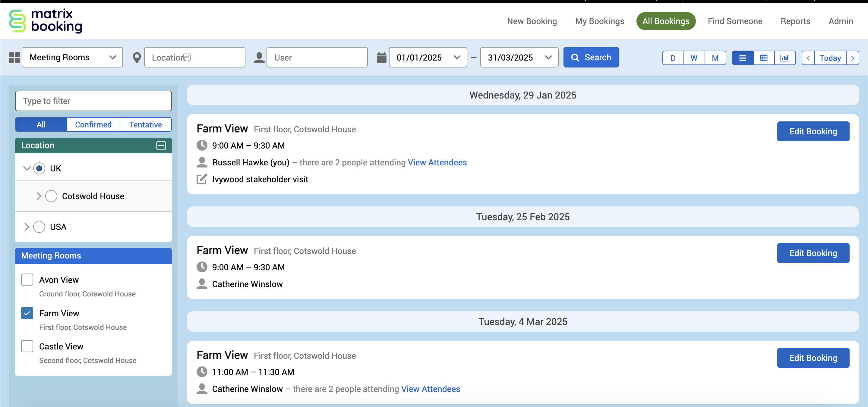Open the 31/03/2025 end date dropdown
This screenshot has width=868, height=407.
[519, 58]
